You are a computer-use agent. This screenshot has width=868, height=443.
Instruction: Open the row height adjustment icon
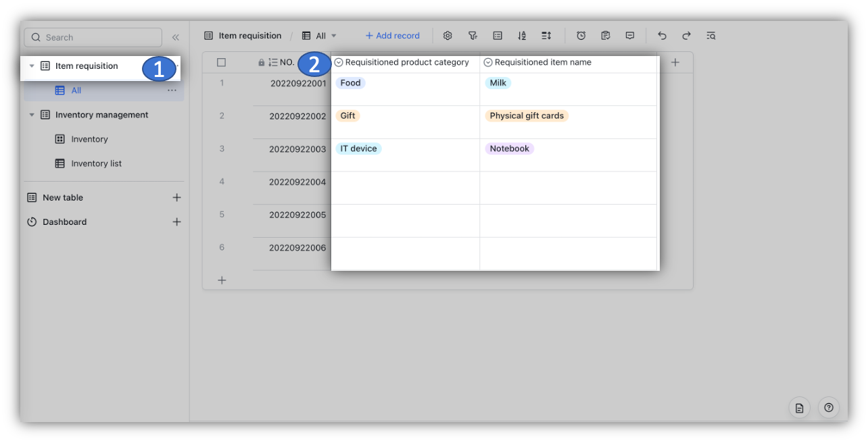[546, 35]
